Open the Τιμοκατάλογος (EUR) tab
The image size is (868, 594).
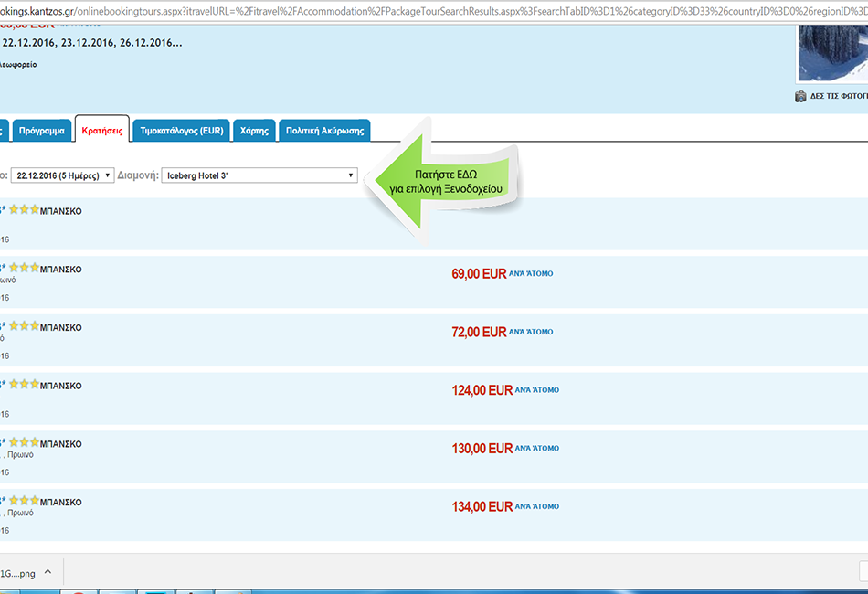(x=181, y=131)
